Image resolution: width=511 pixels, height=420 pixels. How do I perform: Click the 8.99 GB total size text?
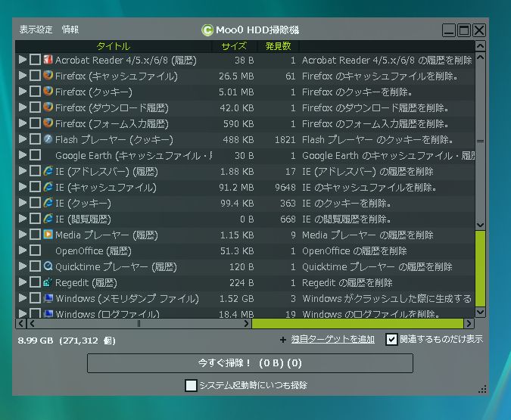(35, 341)
